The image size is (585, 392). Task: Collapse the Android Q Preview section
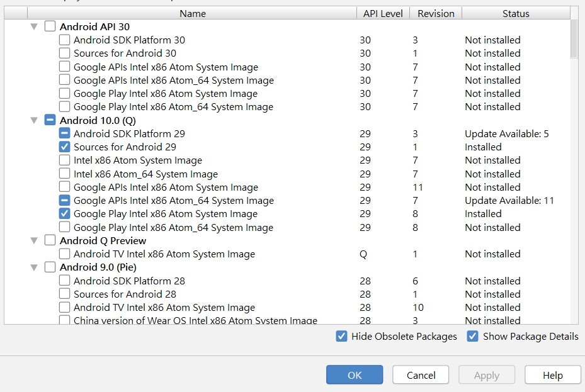(34, 240)
